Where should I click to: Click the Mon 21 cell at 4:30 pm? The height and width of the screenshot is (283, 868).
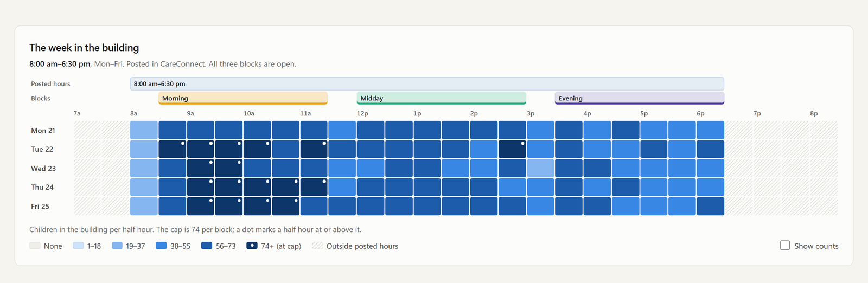626,130
